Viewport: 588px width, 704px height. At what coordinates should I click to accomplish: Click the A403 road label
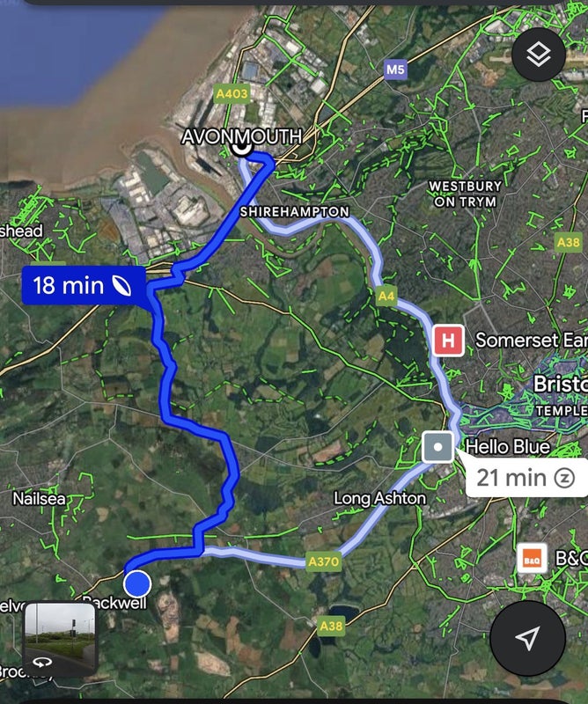point(232,93)
